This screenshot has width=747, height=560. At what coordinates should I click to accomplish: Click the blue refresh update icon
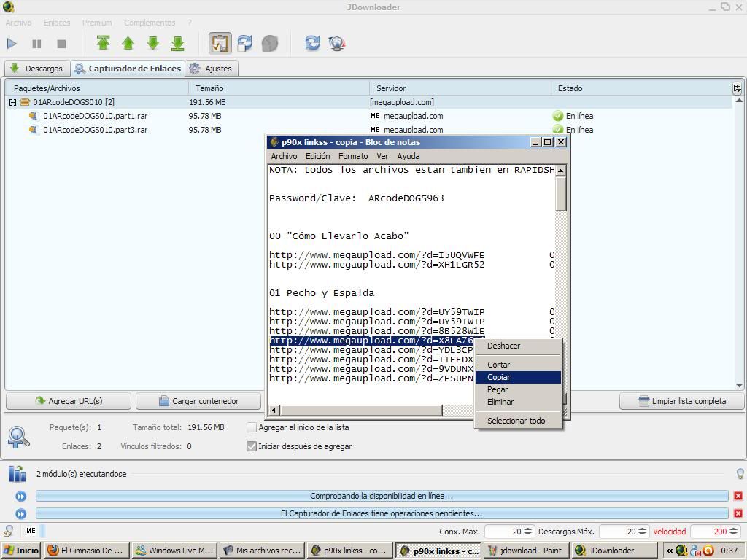[312, 43]
